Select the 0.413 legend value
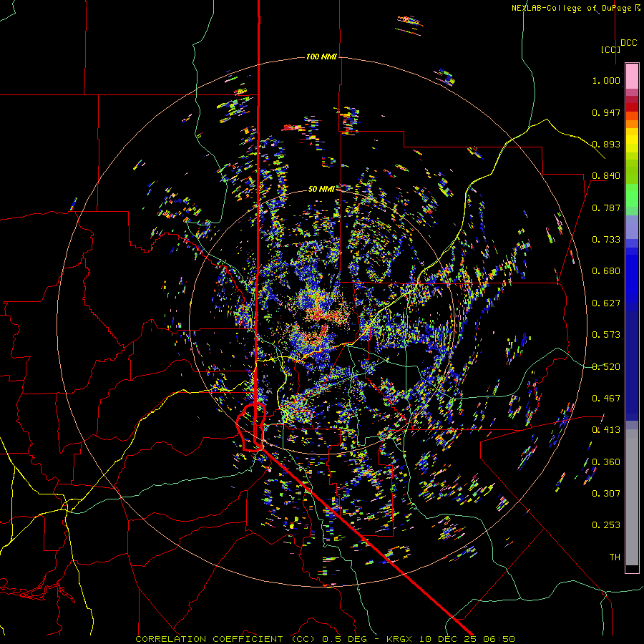This screenshot has height=644, width=644. coord(606,430)
